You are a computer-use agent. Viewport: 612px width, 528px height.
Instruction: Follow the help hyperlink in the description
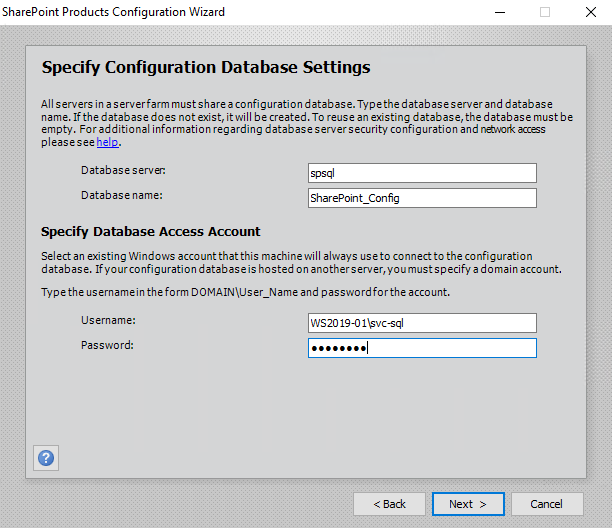point(107,142)
